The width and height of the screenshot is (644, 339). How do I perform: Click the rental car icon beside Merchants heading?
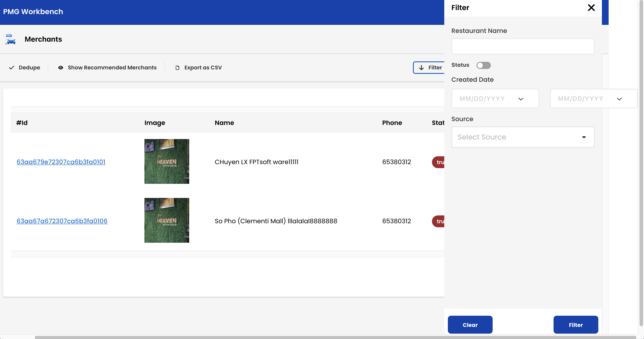10,39
